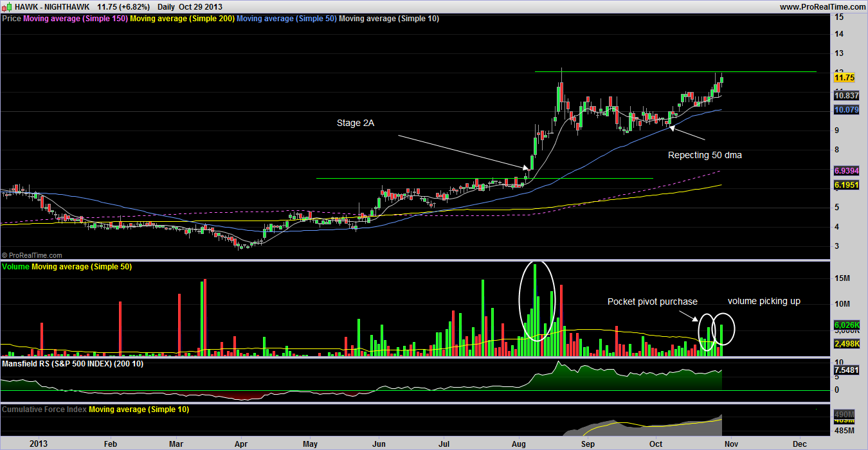Select the blue Moving average (Simple 50) price legend
The image size is (868, 450).
pyautogui.click(x=286, y=19)
